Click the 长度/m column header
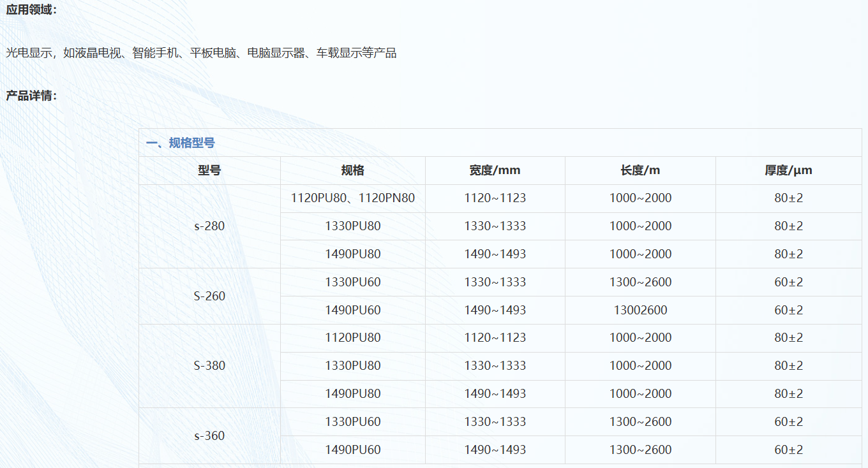 tap(640, 170)
